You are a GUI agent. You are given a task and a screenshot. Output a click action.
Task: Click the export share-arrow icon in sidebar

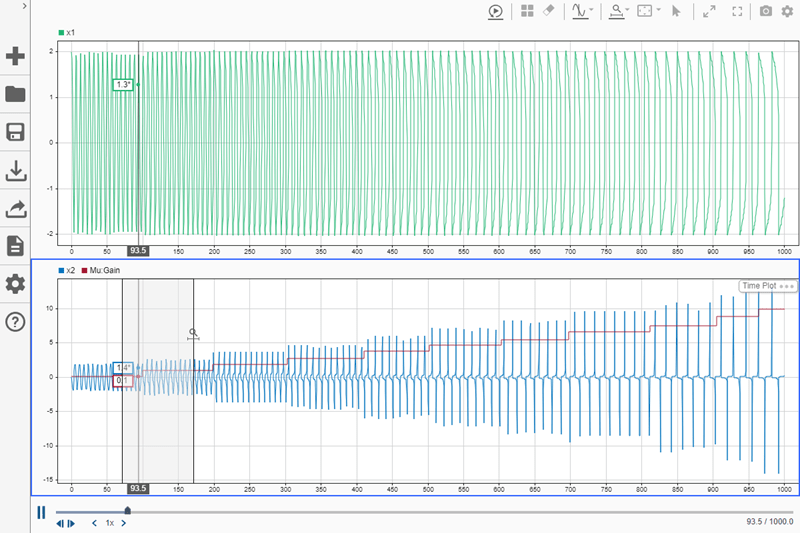(x=15, y=209)
